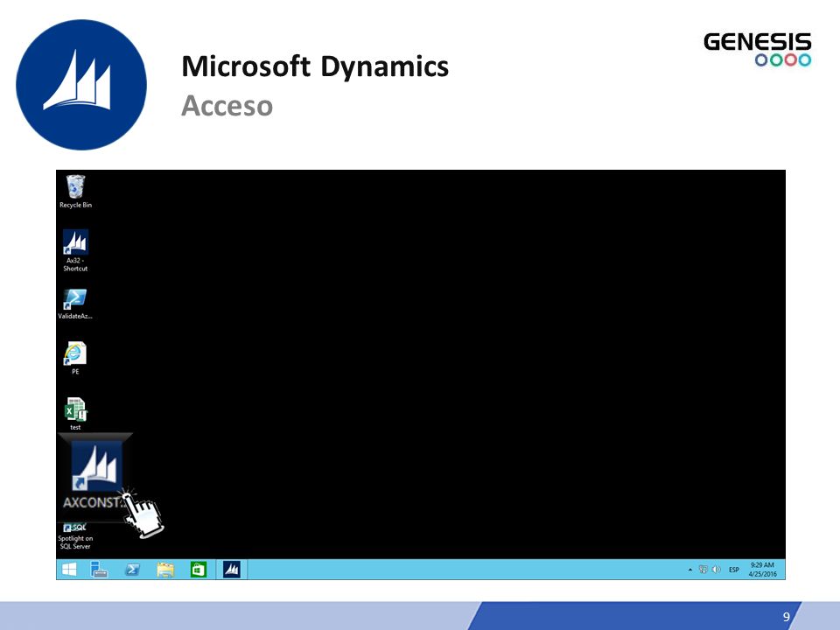Open the Windows Start button
Screen dimensions: 840x630
tap(69, 570)
